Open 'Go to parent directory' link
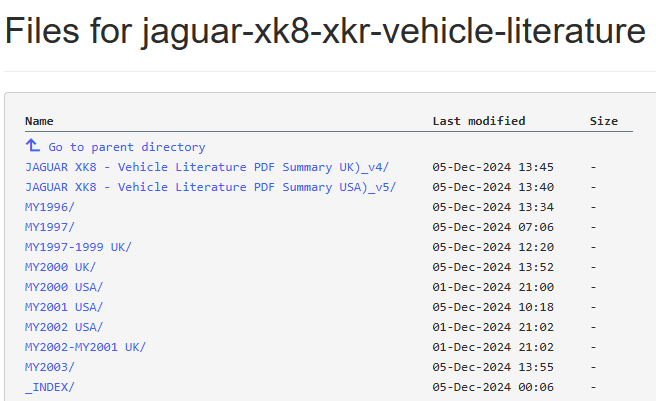The image size is (656, 401). tap(126, 147)
